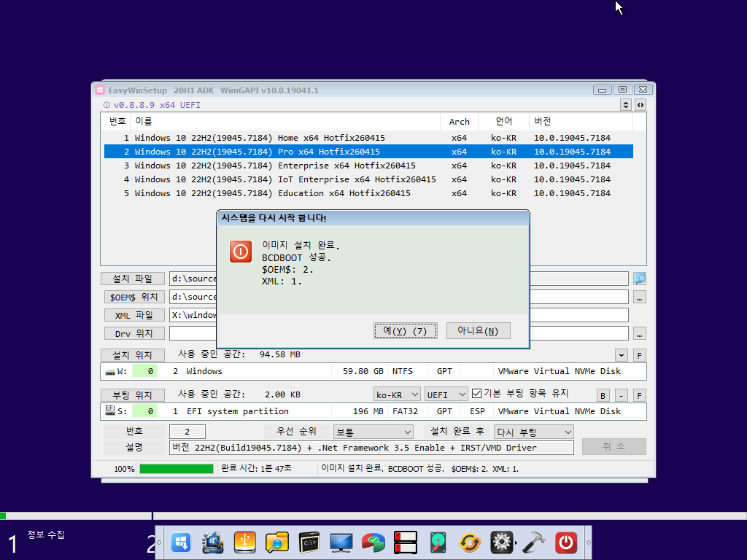Click the XML 파일 button
Screen dimensions: 747x560
pyautogui.click(x=134, y=315)
